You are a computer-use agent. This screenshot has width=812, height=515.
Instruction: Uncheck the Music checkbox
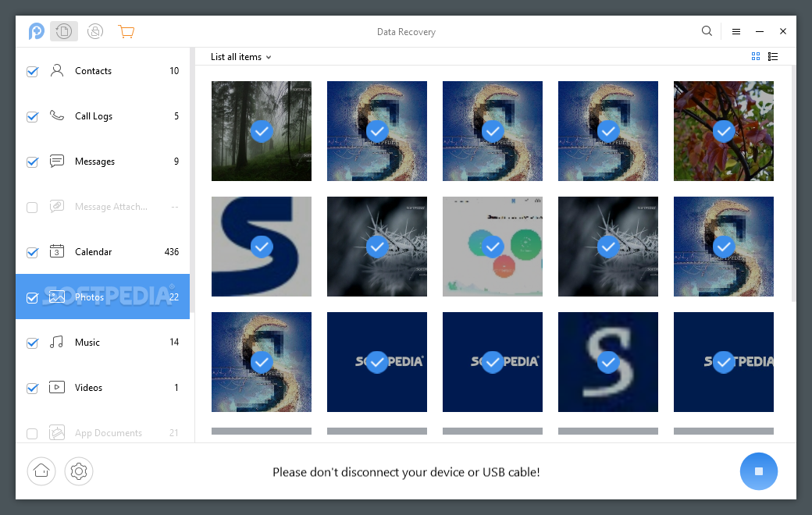32,343
